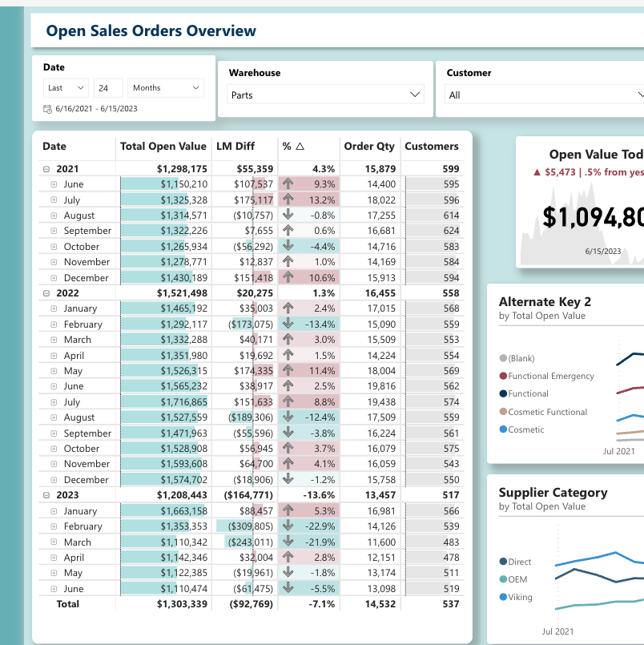The width and height of the screenshot is (644, 645).
Task: Sort by the % delta column header
Action: [293, 147]
